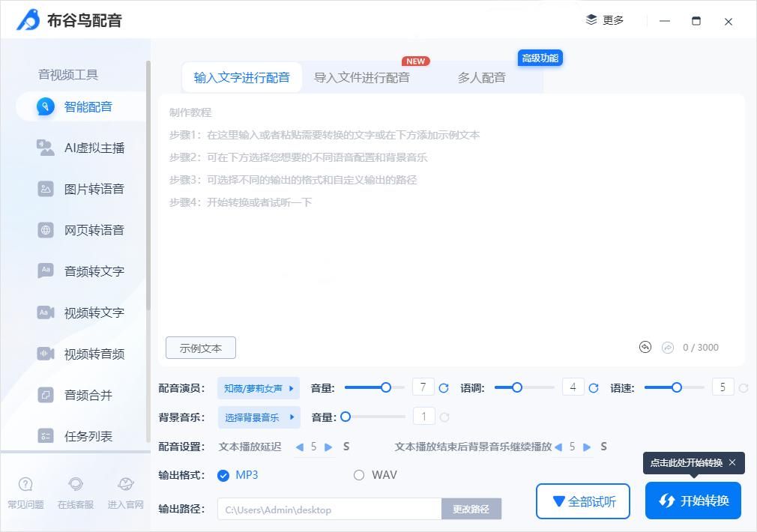This screenshot has width=757, height=532.
Task: Reset 背景音乐 音量 with refresh icon
Action: (444, 417)
